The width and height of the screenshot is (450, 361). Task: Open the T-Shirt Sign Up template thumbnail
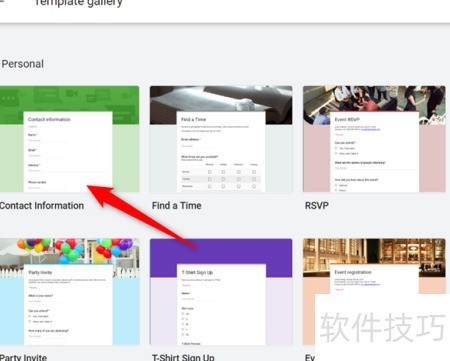221,292
